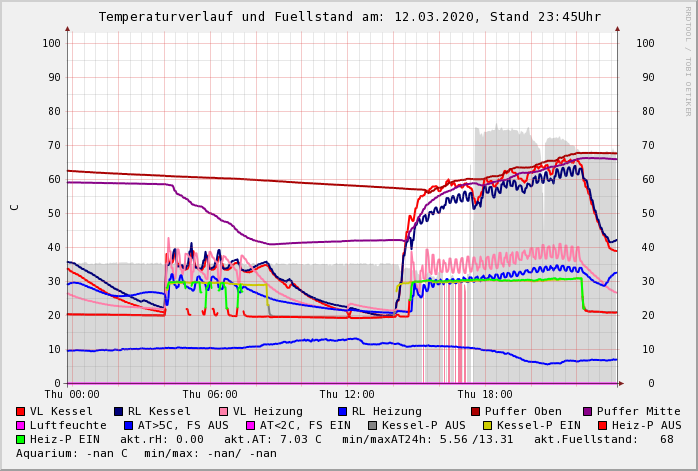The width and height of the screenshot is (698, 471).
Task: Select the dark red Puffer Oben swatch
Action: point(475,411)
